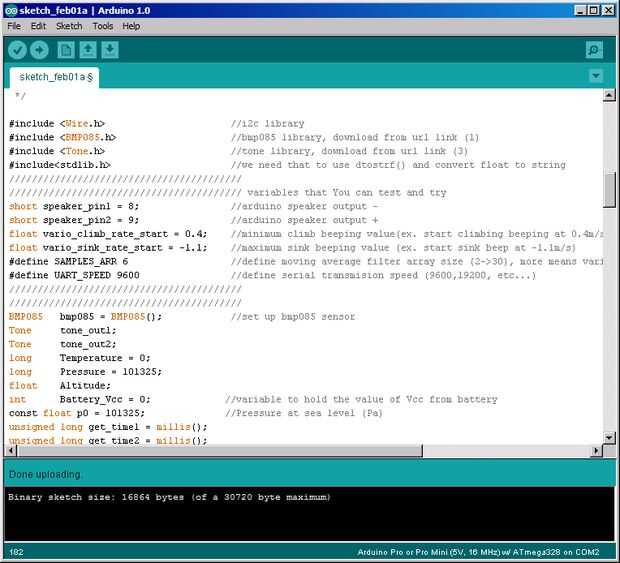Viewport: 620px width, 563px height.
Task: Click the 'tone_out2;' declaration
Action: pos(88,344)
